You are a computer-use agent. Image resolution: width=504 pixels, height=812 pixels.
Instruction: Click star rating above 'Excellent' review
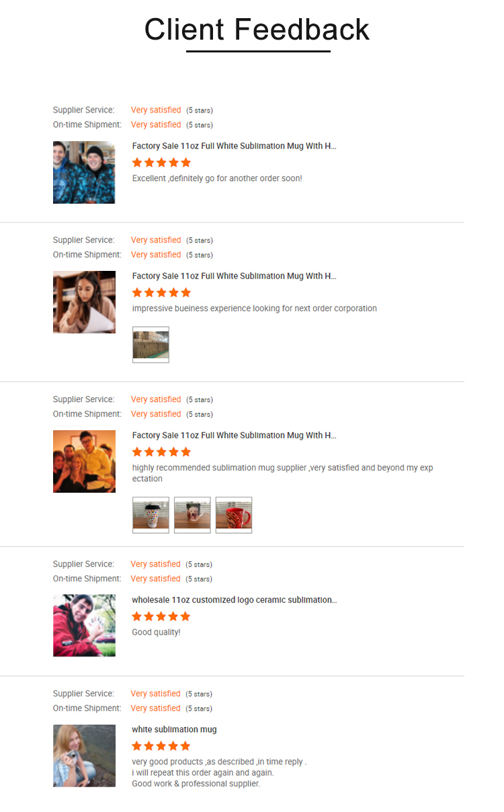tap(161, 163)
